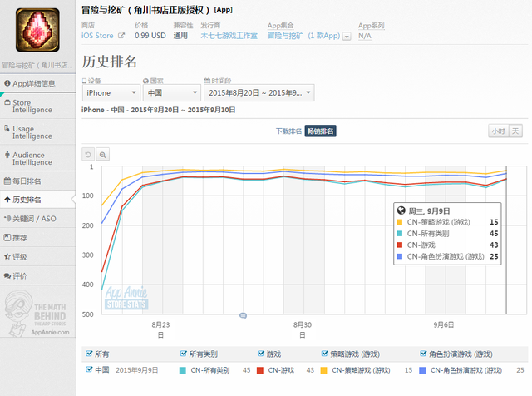Uncheck the 中国 country row checkbox

(89, 369)
